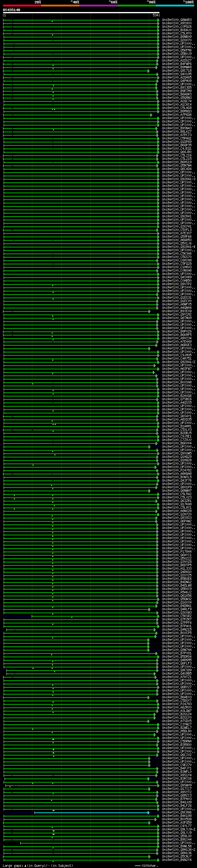Click hit label UniRef100_C9E270
The height and width of the screenshot is (868, 197).
(x=177, y=765)
